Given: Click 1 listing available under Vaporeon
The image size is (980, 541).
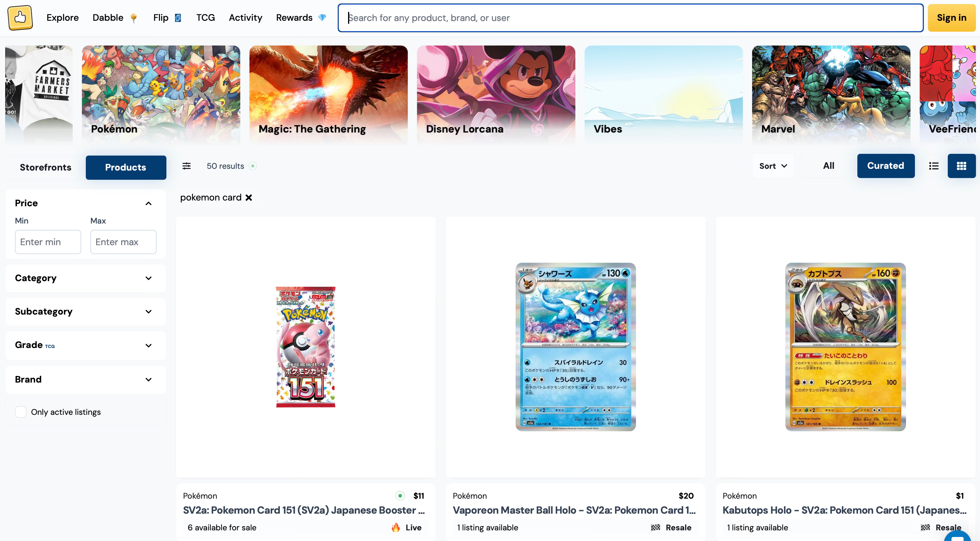Looking at the screenshot, I should [487, 527].
